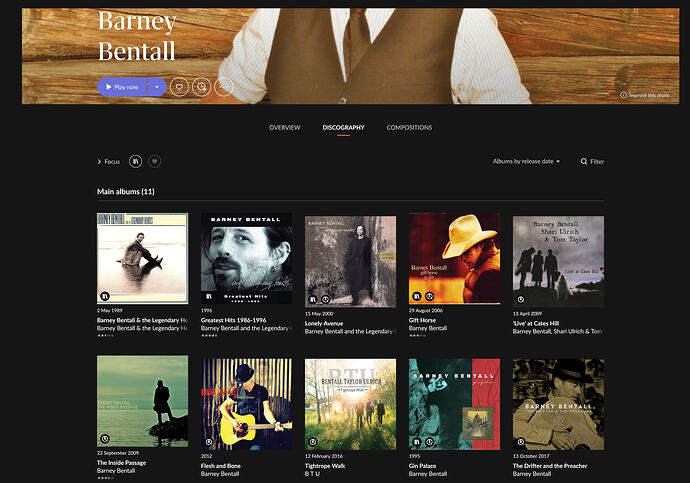Open Greatest Hits 1986-1996 album cover
The height and width of the screenshot is (483, 690).
pos(246,259)
